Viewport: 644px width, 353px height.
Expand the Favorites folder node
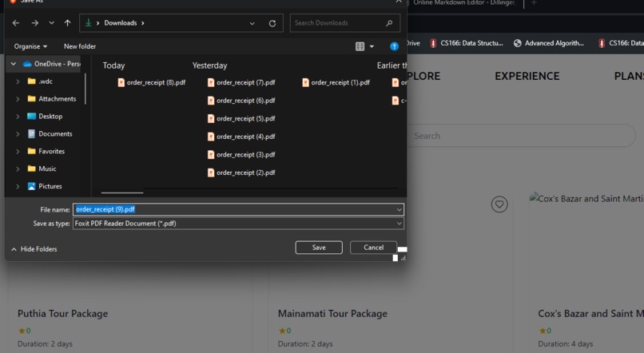point(18,152)
